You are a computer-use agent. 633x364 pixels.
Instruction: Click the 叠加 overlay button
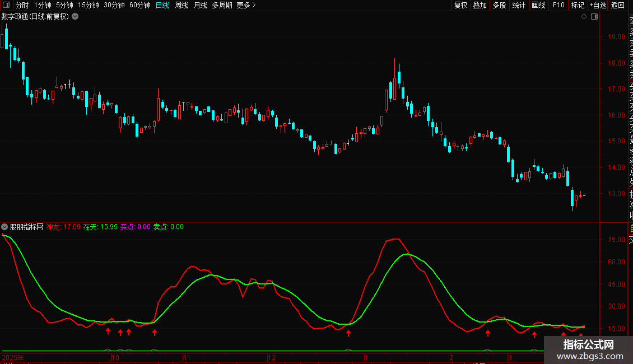tap(480, 5)
